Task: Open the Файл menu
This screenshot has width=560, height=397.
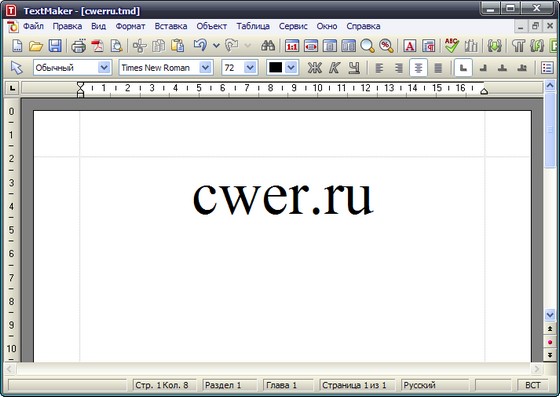Action: click(x=33, y=26)
